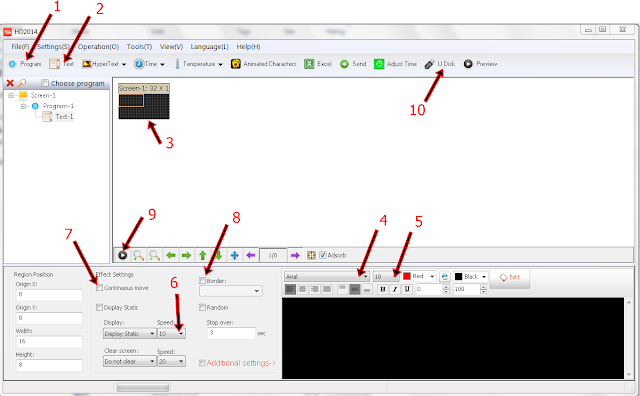This screenshot has width=640, height=396.
Task: Enable the Continuous move checkbox
Action: click(x=99, y=288)
